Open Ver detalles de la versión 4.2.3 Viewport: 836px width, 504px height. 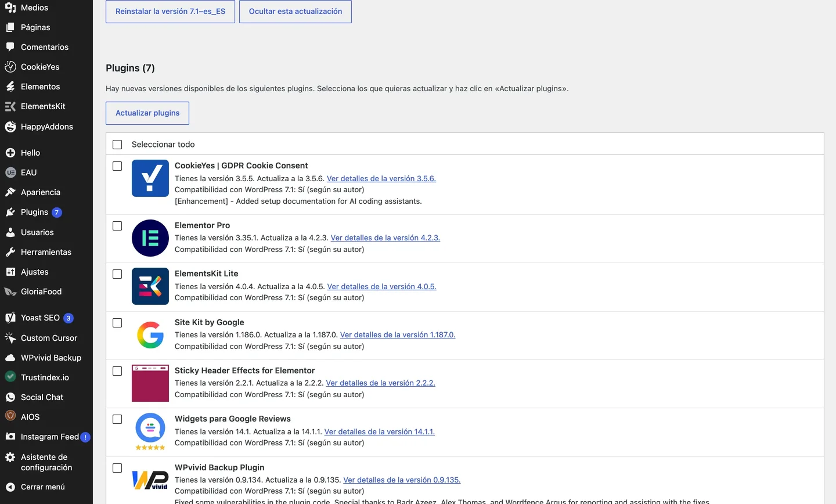385,238
